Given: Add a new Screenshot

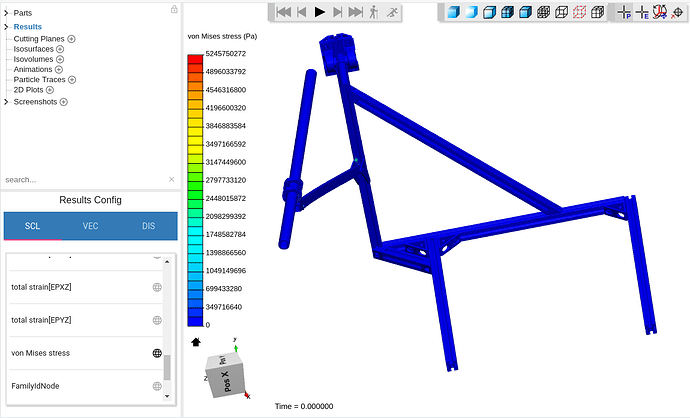Looking at the screenshot, I should click(63, 102).
